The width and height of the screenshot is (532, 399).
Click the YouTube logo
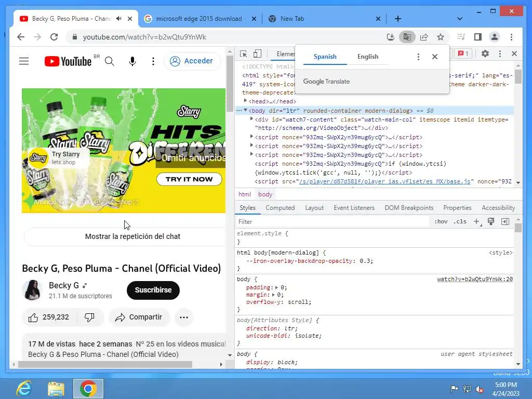click(x=68, y=61)
